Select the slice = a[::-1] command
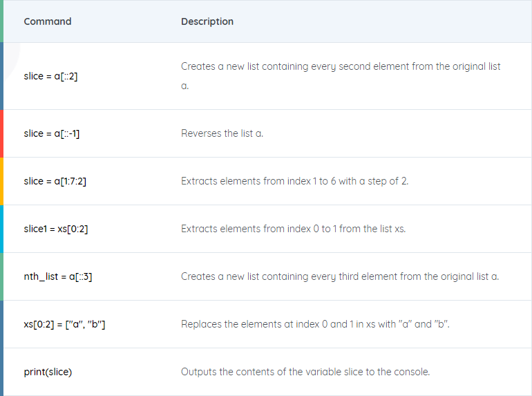The width and height of the screenshot is (532, 396). (x=52, y=133)
